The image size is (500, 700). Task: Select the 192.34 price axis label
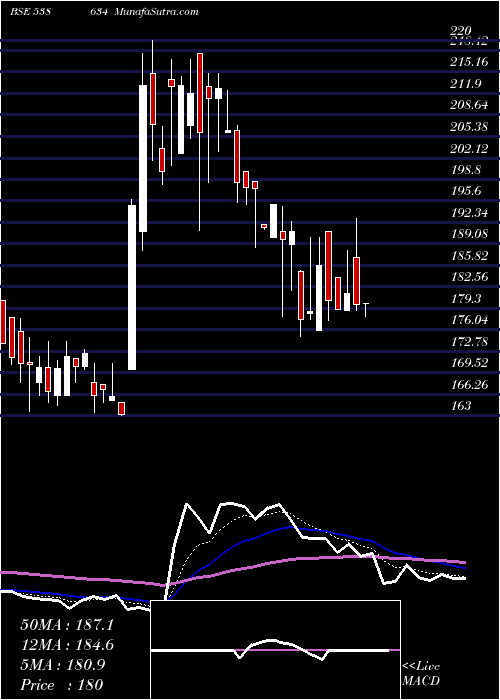(469, 212)
